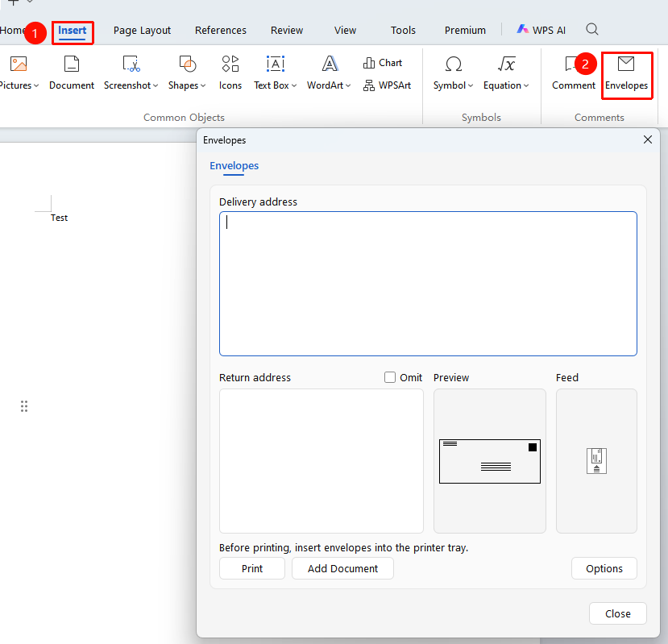Click into the Delivery address field

428,284
